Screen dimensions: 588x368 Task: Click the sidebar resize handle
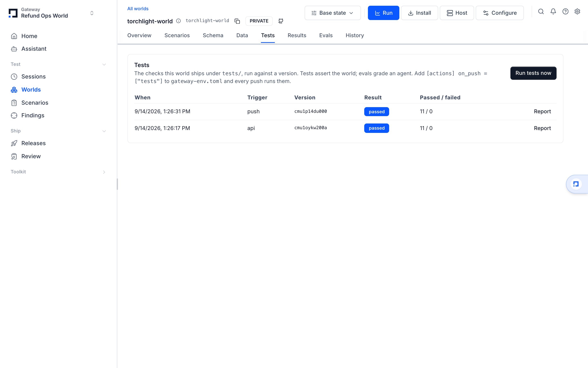coord(117,184)
